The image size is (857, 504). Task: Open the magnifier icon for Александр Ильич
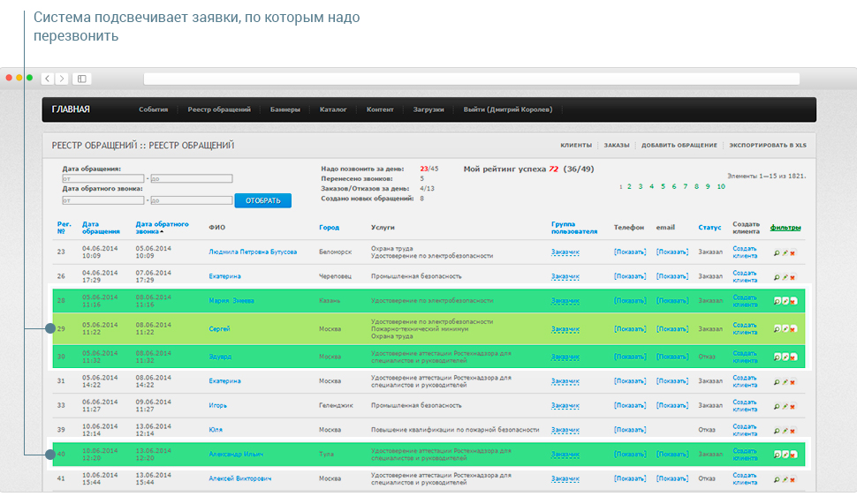click(x=777, y=455)
